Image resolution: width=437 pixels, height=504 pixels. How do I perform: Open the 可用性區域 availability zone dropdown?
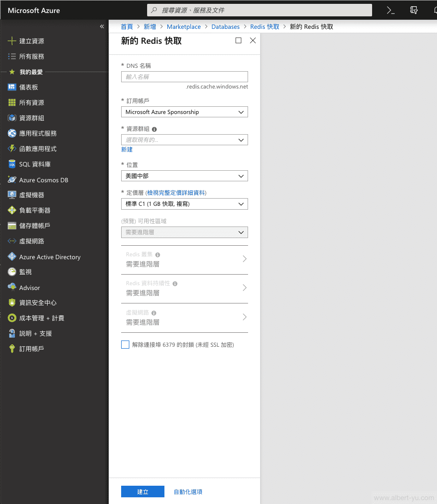185,232
